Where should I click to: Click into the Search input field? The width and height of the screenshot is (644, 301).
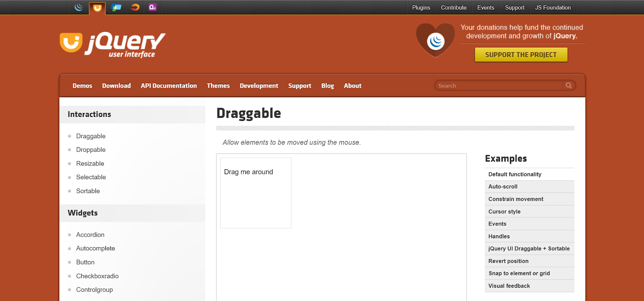499,86
